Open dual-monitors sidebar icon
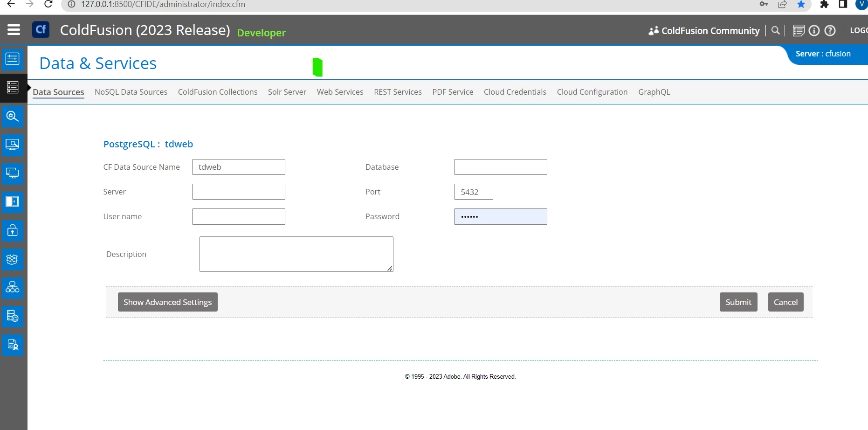The height and width of the screenshot is (430, 868). pos(13,173)
